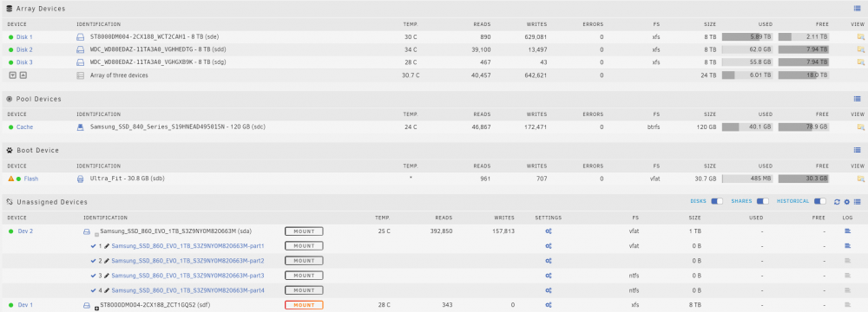View the log for Samsung part1 partition
Viewport: 868px width, 312px height.
click(x=847, y=245)
